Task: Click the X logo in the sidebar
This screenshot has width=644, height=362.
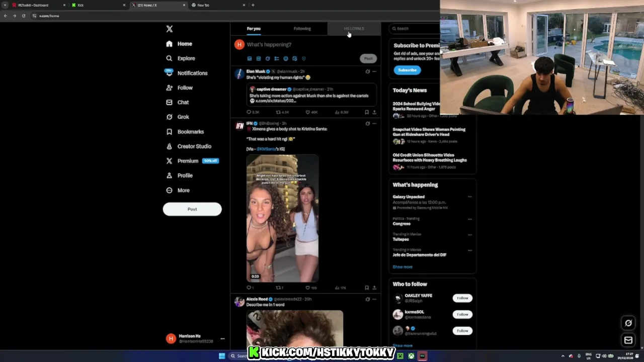Action: (x=170, y=29)
